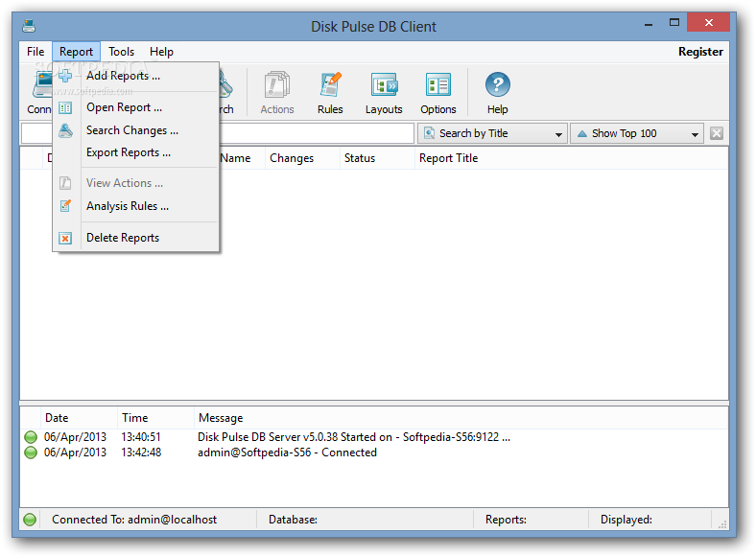Click the Disk Pulse app icon in title bar
The image size is (756, 557).
tap(29, 26)
